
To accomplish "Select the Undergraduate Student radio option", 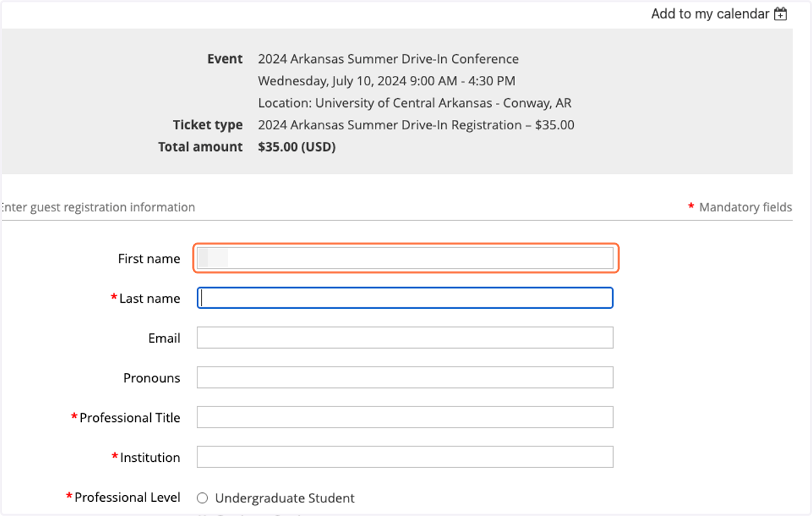I will (202, 498).
